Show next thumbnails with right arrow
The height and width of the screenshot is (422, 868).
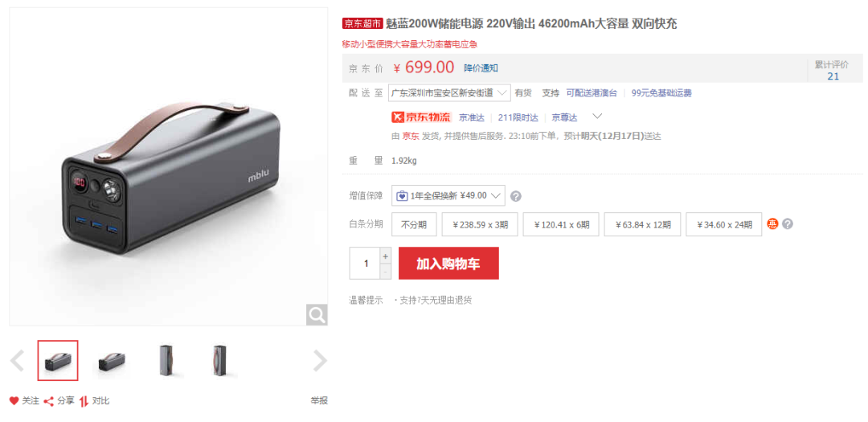point(320,361)
